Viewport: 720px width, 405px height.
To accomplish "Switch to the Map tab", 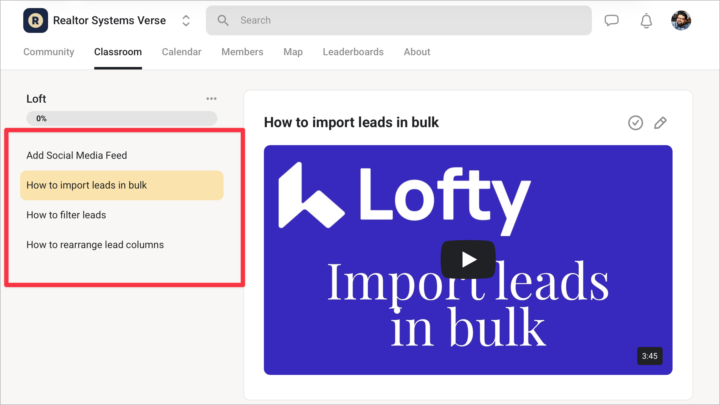I will 293,52.
